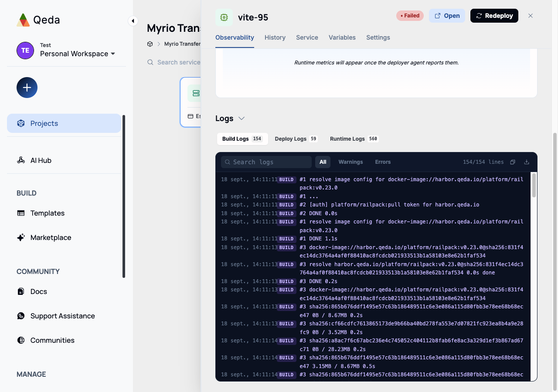
Task: Click the panel's right-side scrollbar
Action: (x=555, y=261)
